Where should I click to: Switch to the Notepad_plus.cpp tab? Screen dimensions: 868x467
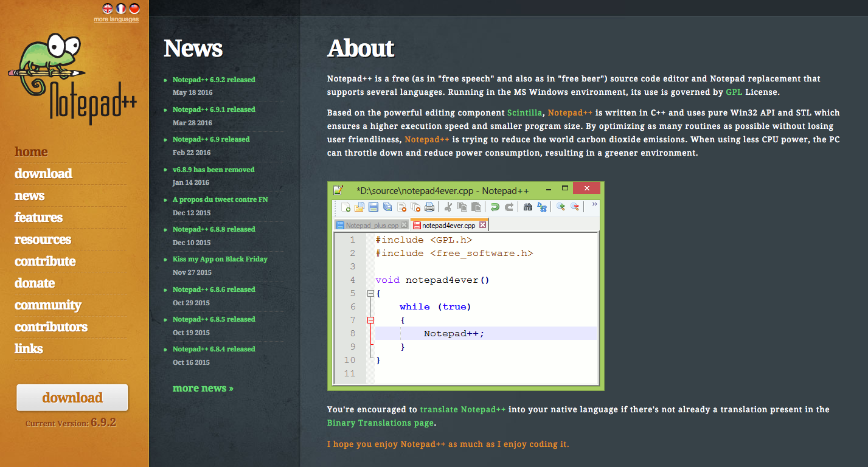pyautogui.click(x=372, y=225)
